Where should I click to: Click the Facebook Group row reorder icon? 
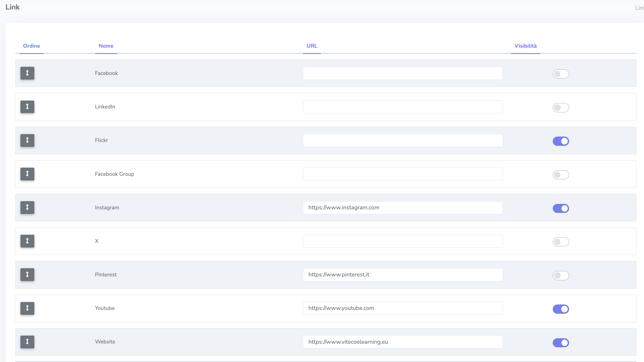pyautogui.click(x=27, y=174)
